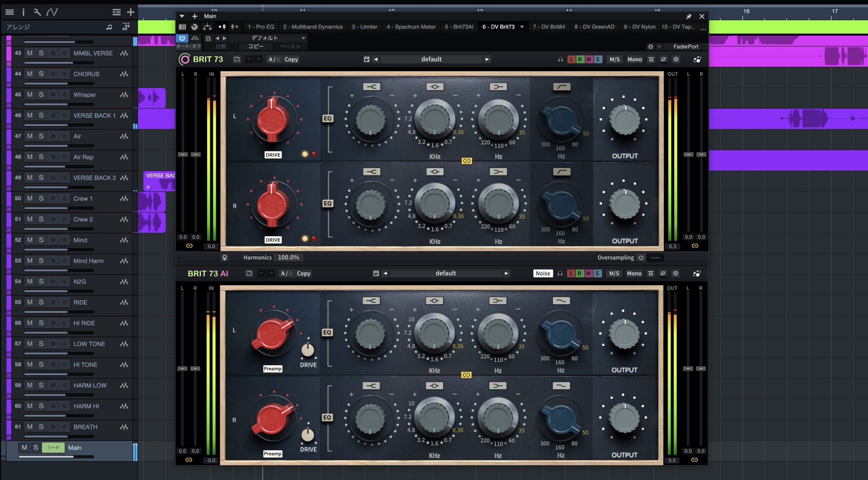Click the Brit 73 Copy button
The image size is (868, 480).
291,59
